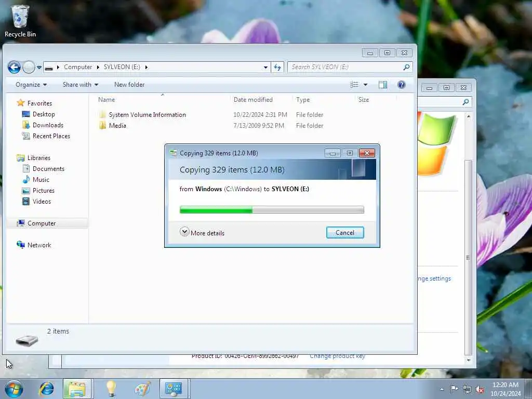Open the Windows Start menu
The image size is (532, 399).
coord(14,389)
